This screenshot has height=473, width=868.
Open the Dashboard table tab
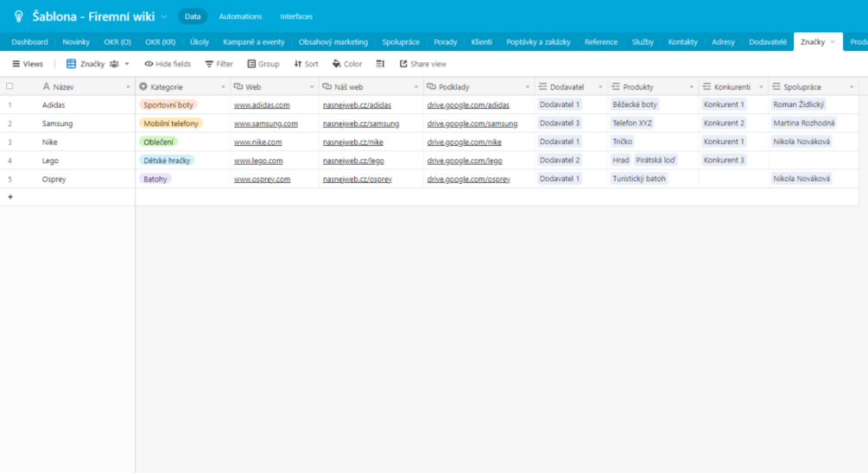(x=29, y=42)
